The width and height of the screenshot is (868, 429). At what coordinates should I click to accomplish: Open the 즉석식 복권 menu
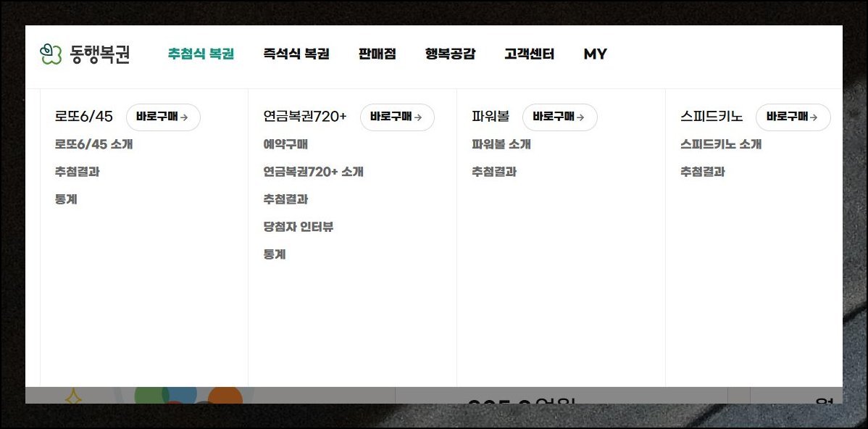296,54
